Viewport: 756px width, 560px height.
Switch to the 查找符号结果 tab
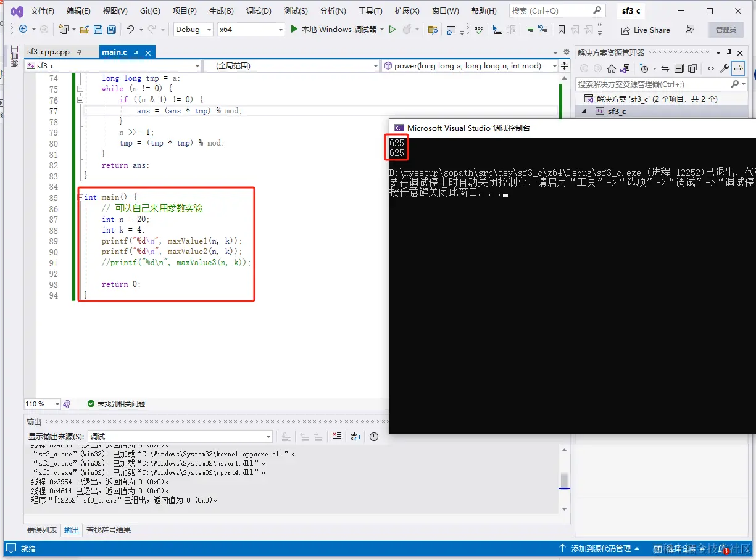(x=109, y=530)
